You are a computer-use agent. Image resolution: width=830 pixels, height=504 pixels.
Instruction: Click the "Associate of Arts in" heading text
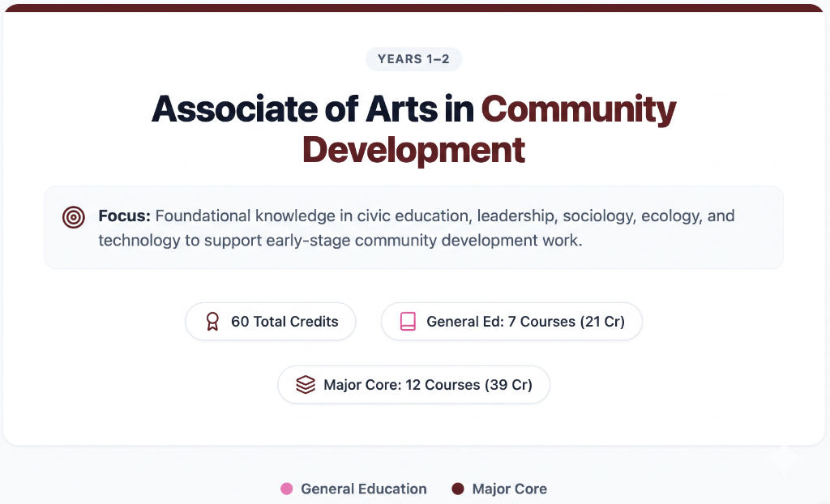pyautogui.click(x=313, y=109)
